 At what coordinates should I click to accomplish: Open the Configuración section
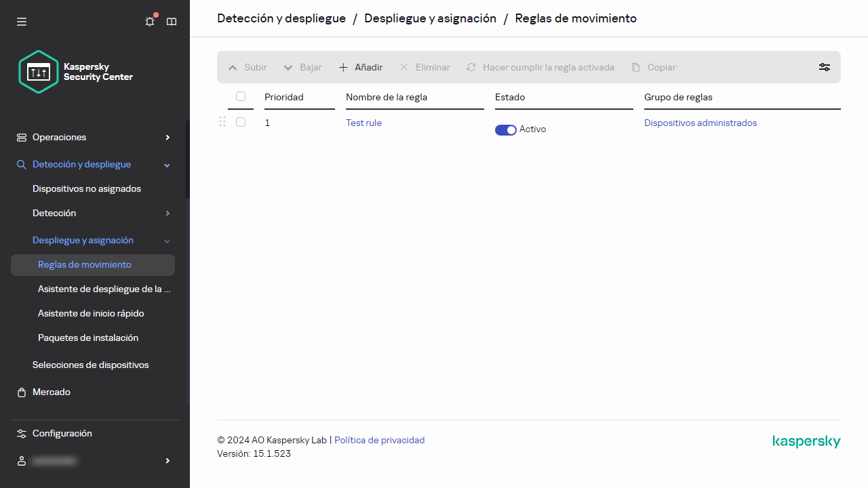pyautogui.click(x=62, y=434)
